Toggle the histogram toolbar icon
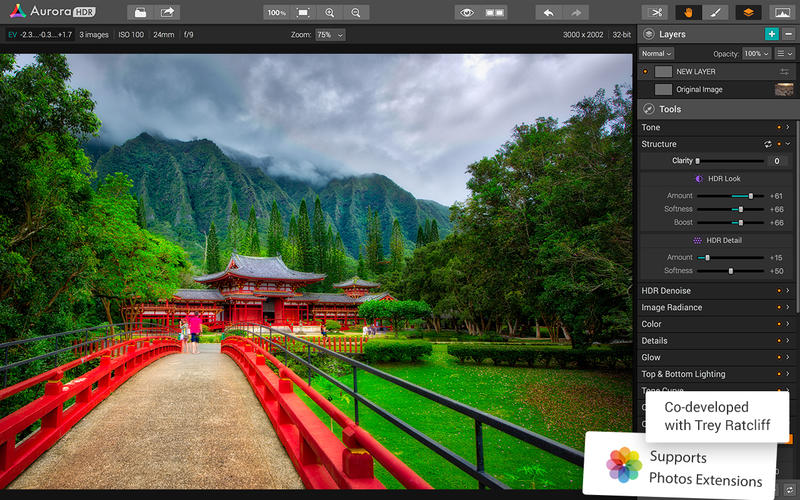800x500 pixels. (x=782, y=12)
